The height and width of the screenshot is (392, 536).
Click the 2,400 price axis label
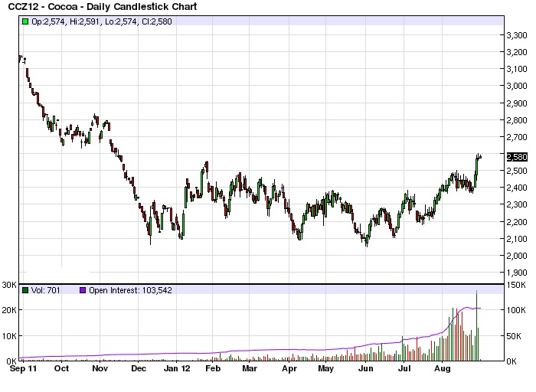pyautogui.click(x=517, y=188)
